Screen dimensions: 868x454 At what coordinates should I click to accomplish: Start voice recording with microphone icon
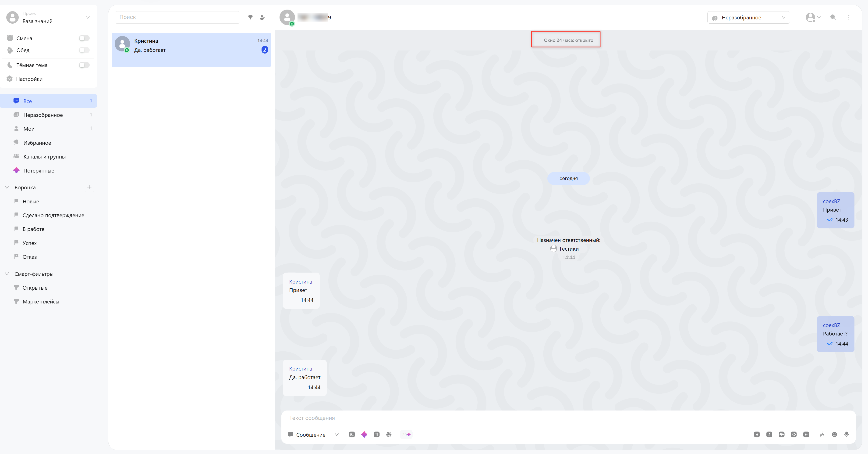click(x=847, y=434)
